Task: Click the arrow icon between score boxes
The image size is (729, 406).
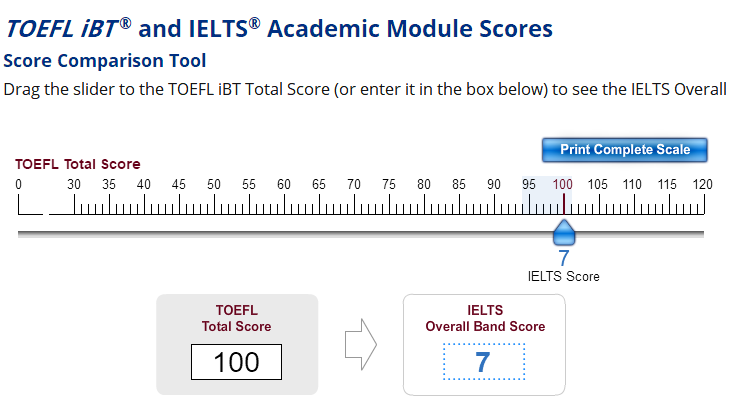Action: tap(359, 345)
